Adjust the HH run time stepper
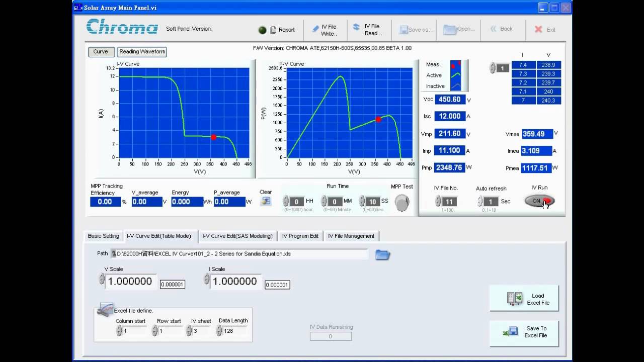The width and height of the screenshot is (644, 362). point(286,201)
